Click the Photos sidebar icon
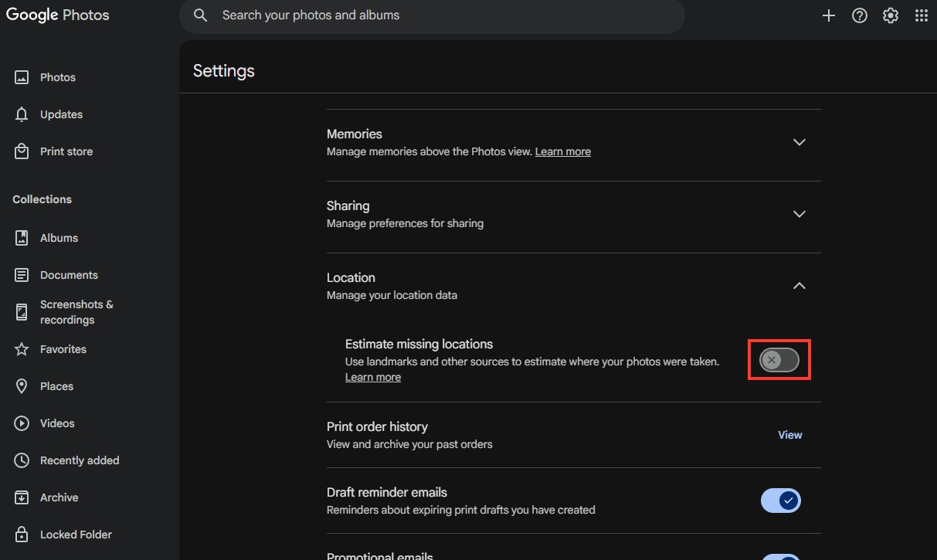Screen dimensions: 937x560 pyautogui.click(x=22, y=77)
